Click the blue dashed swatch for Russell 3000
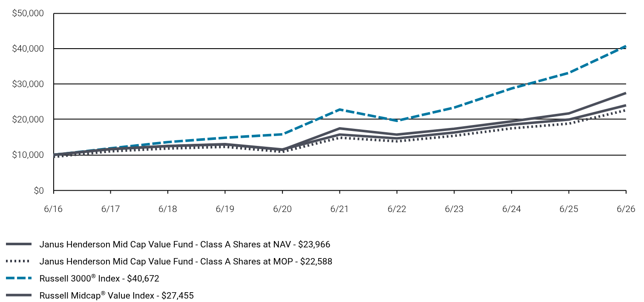Viewport: 644px width, 302px height. 19,278
